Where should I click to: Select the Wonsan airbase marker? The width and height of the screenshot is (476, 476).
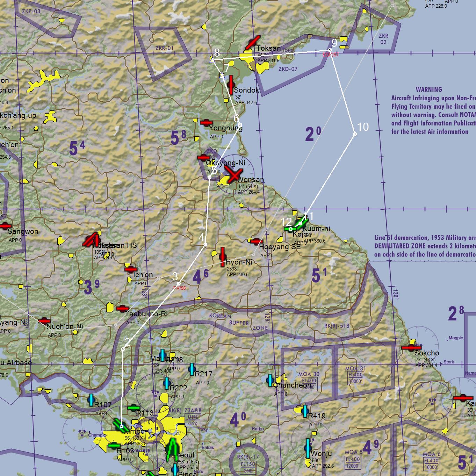(x=233, y=174)
